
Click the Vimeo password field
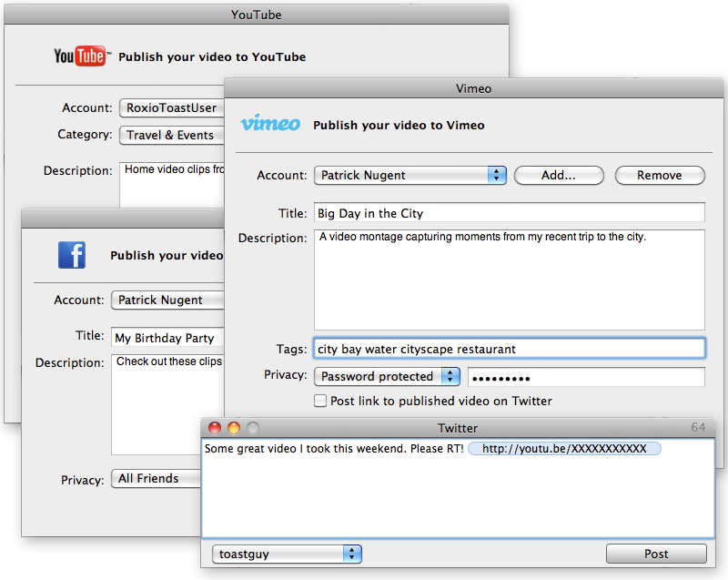586,377
